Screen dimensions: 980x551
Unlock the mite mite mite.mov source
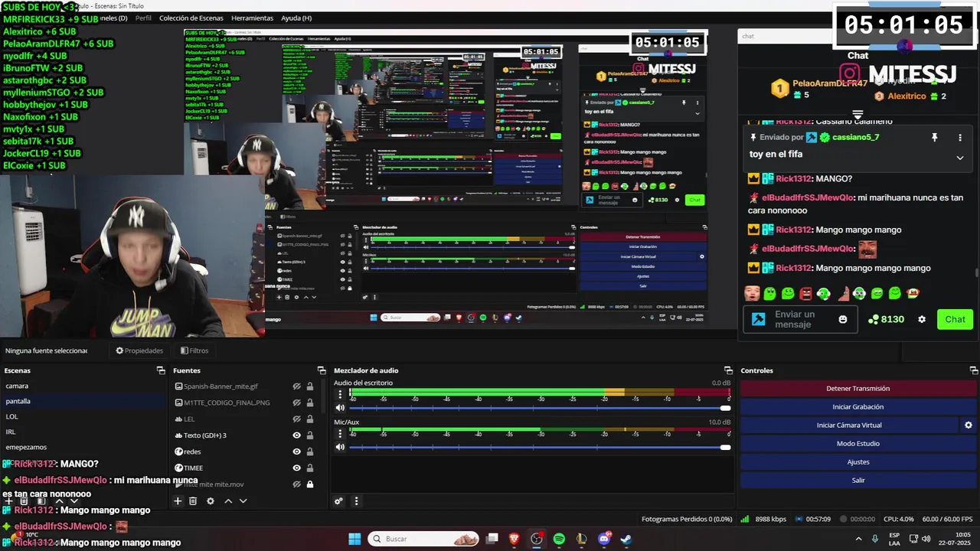[310, 484]
